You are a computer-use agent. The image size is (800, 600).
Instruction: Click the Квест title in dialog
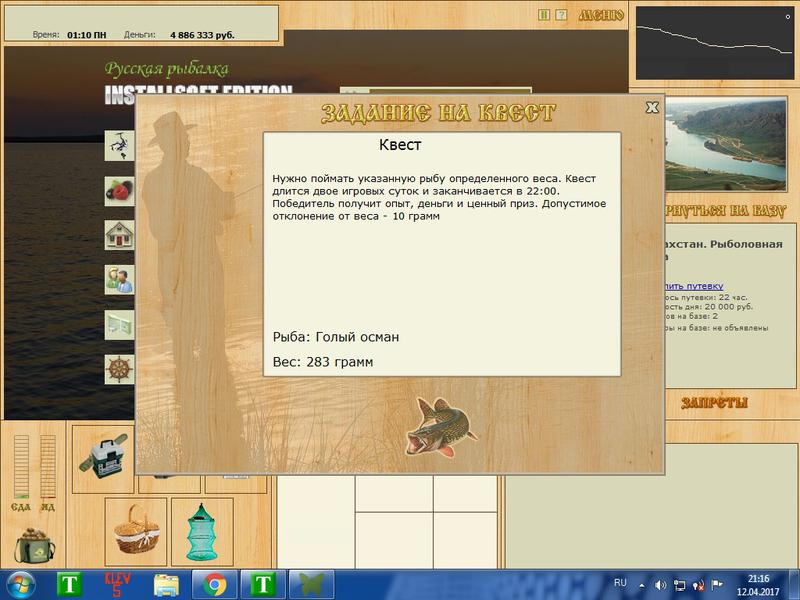coord(400,145)
